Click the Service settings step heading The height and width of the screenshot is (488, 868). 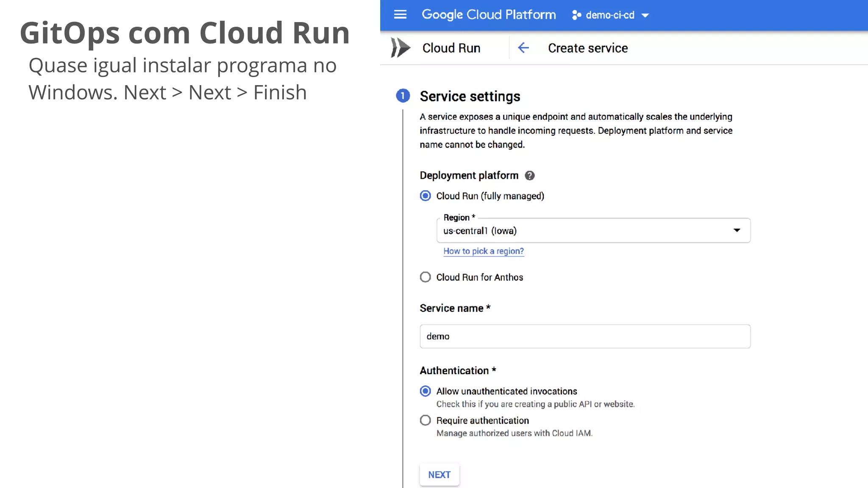[470, 97]
